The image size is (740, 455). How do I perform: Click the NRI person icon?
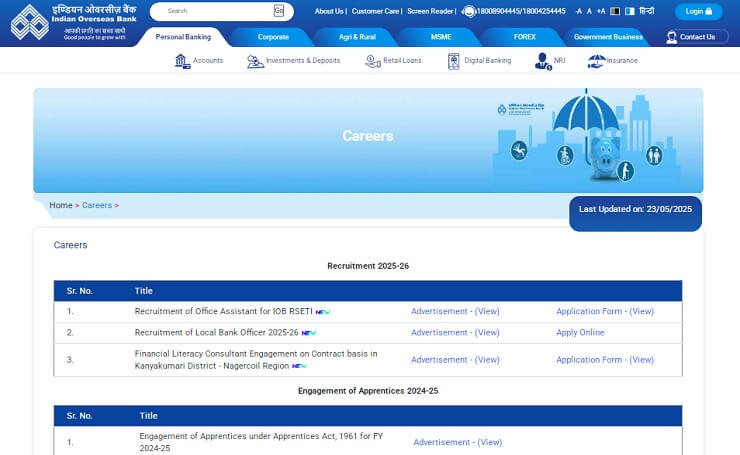click(x=543, y=61)
